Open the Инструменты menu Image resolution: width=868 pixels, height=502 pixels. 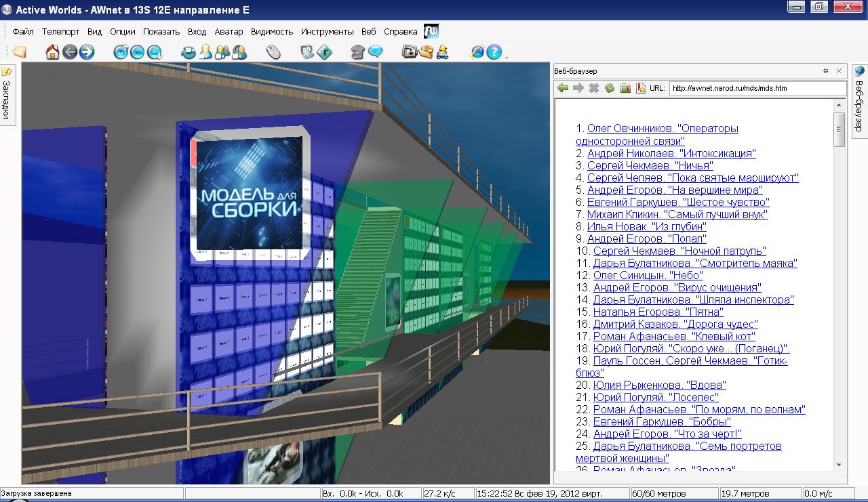(x=328, y=31)
